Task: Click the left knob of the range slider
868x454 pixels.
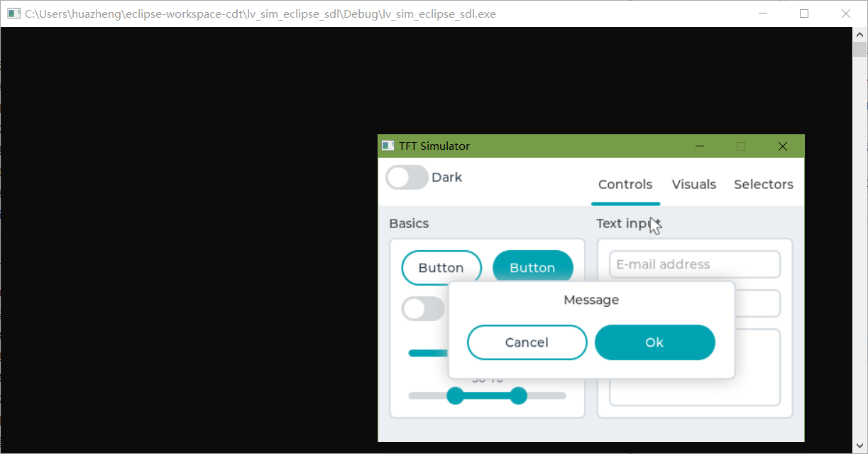Action: 455,396
